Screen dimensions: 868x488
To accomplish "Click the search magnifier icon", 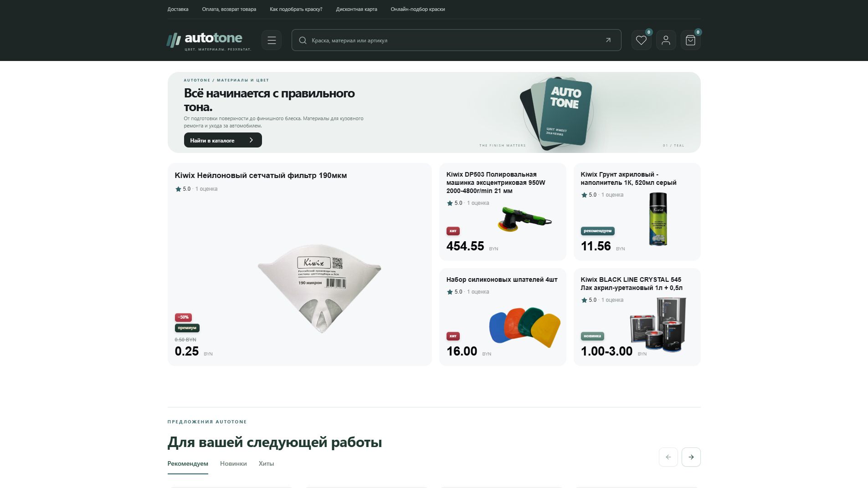I will pyautogui.click(x=303, y=41).
